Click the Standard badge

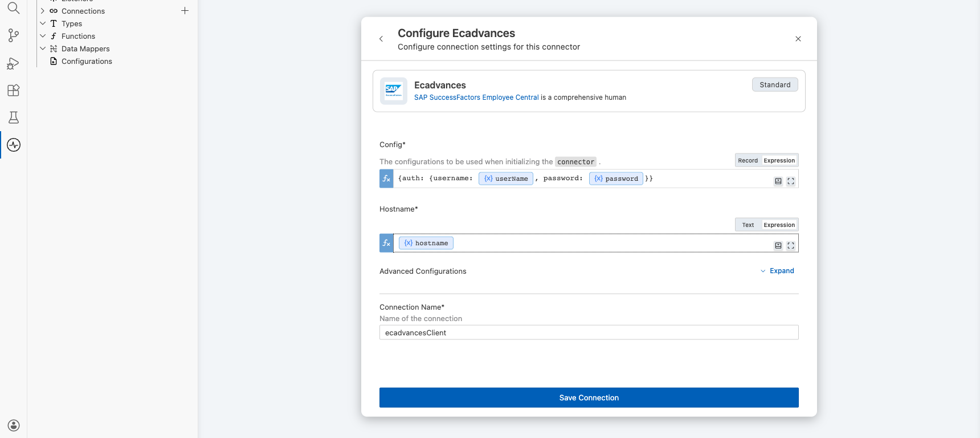coord(775,84)
